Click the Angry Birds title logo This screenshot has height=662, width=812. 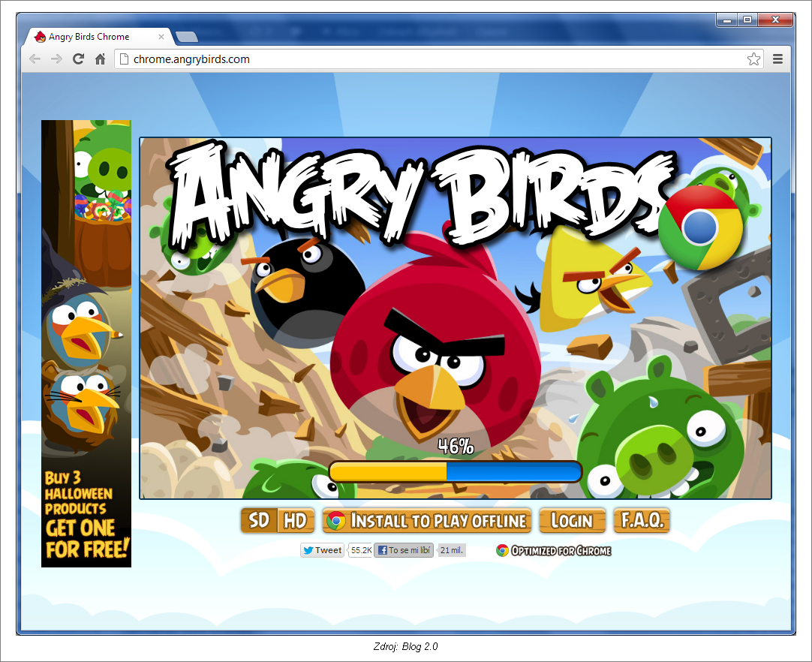pos(422,194)
